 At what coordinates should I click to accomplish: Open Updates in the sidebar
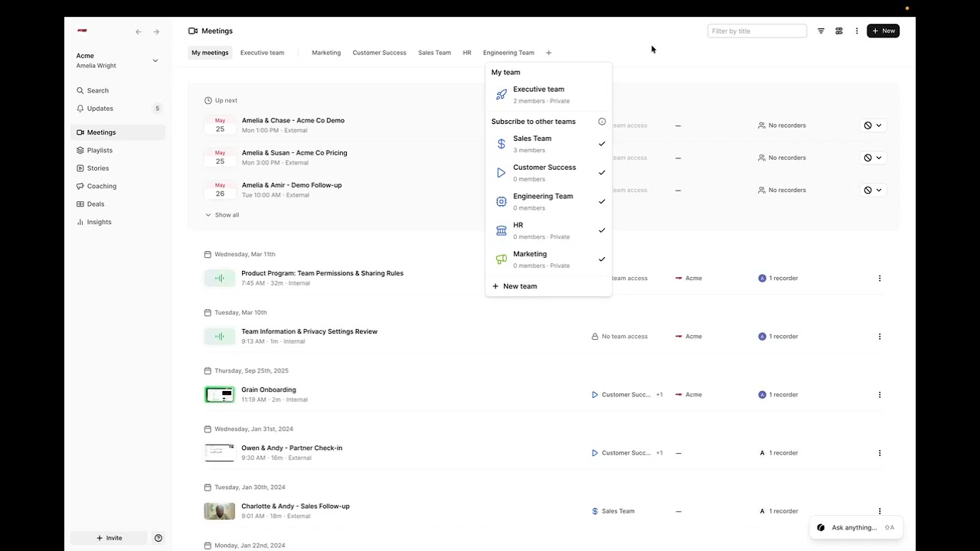click(118, 109)
